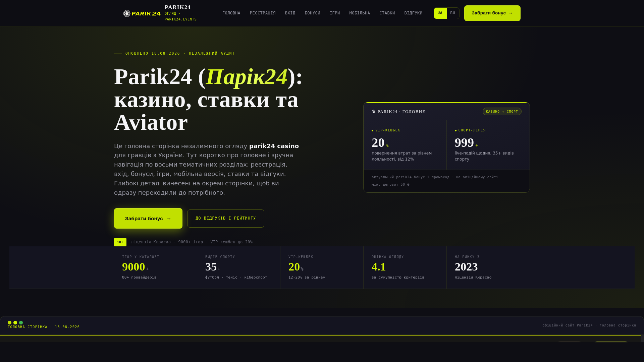Open the ГОЛОВНА menu item

[x=231, y=13]
